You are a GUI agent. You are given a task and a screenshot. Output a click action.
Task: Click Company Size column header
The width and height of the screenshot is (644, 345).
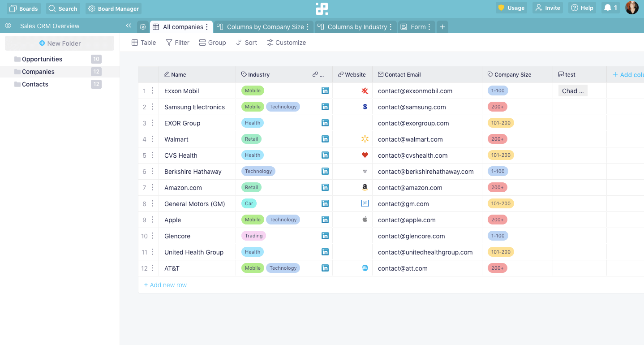[518, 75]
